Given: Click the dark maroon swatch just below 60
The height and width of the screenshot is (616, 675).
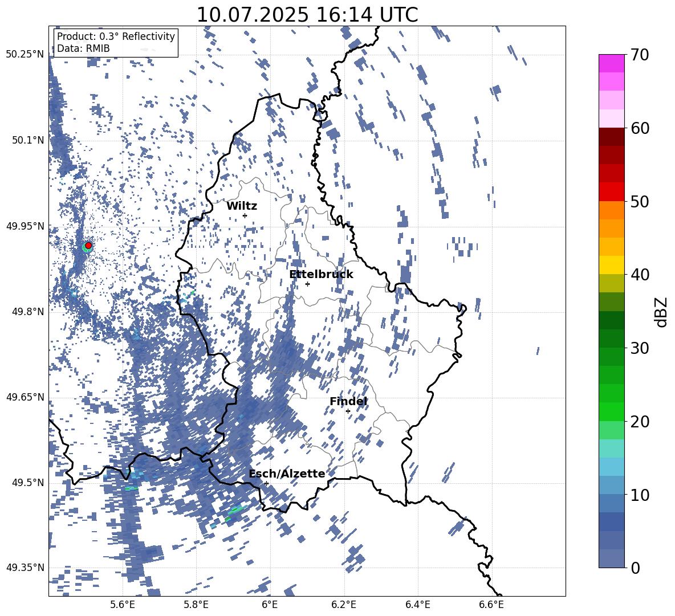Looking at the screenshot, I should tap(611, 137).
